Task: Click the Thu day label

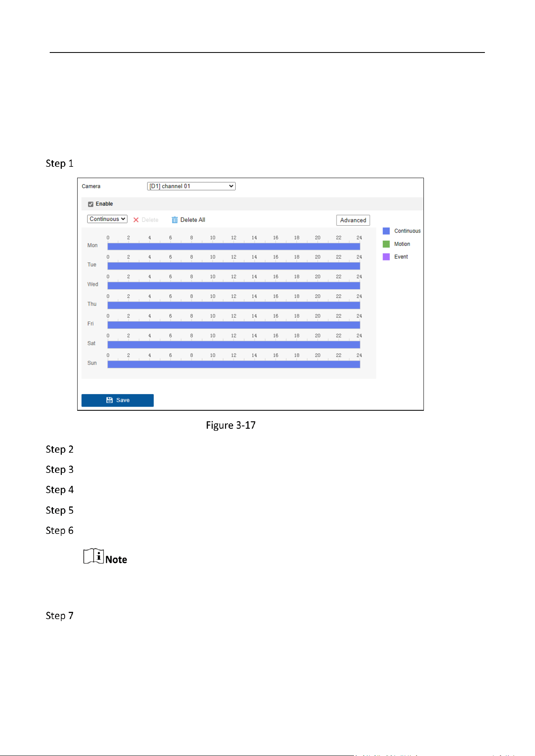Action: 92,304
